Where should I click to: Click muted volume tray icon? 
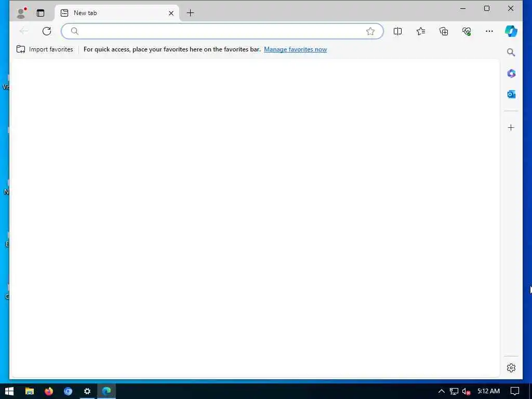point(466,391)
